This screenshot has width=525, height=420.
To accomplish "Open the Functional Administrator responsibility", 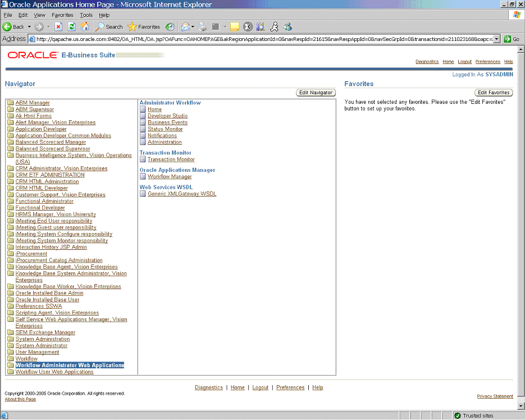I will point(44,201).
